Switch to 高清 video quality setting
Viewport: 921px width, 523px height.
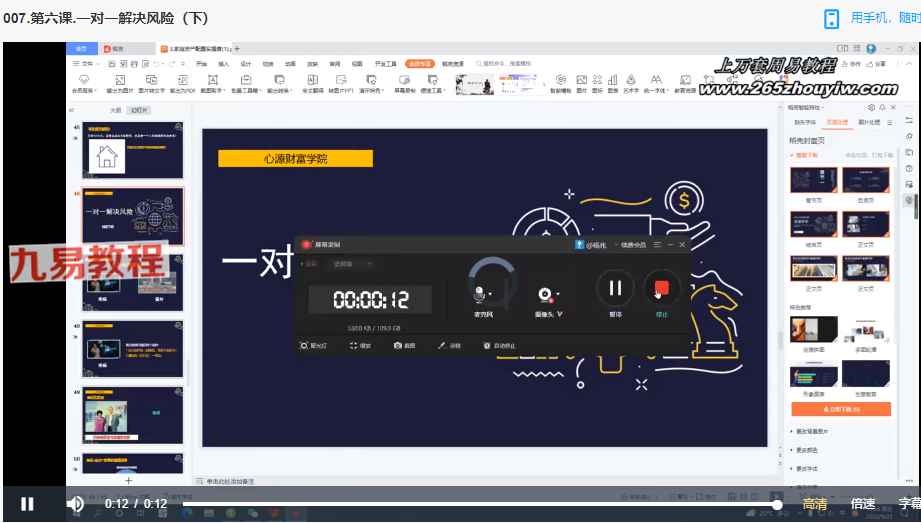[815, 504]
